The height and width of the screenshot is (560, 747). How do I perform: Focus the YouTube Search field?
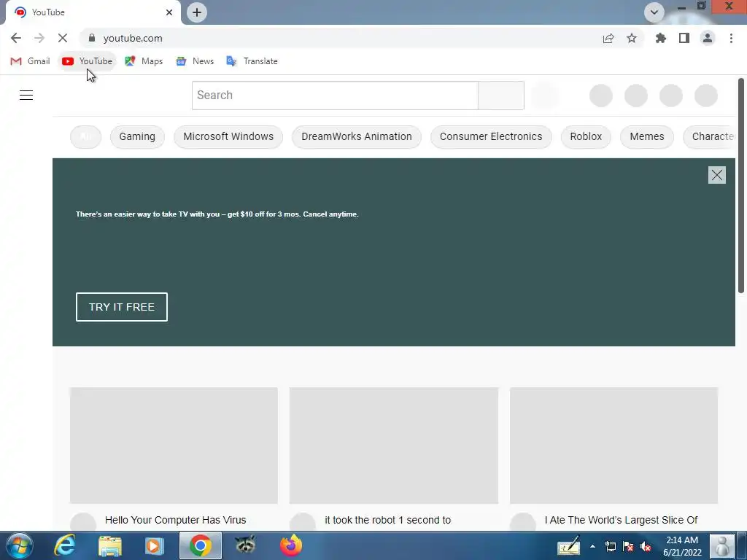click(335, 96)
